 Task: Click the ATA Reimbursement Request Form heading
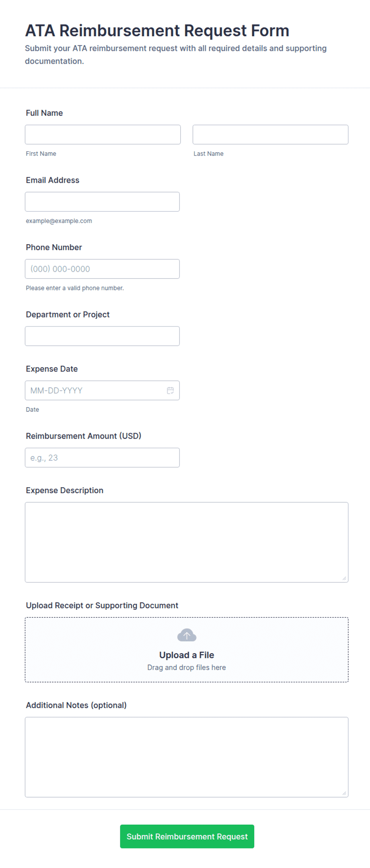[x=157, y=31]
